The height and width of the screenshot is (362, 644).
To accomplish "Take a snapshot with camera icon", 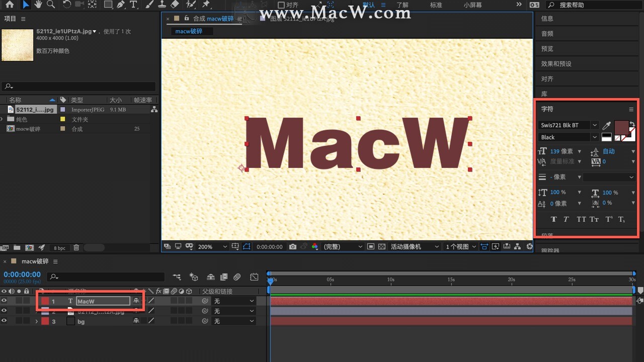I will [x=293, y=247].
